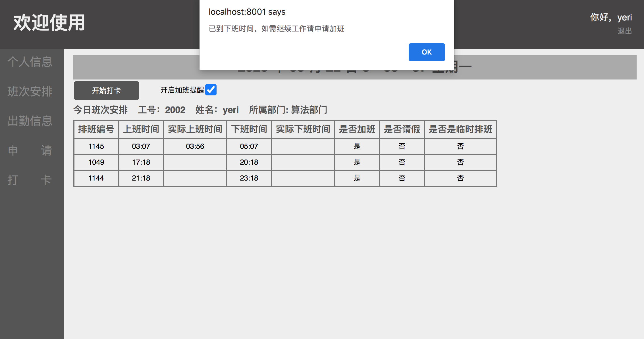Click the 排班编号 column header
644x339 pixels.
[x=96, y=129]
